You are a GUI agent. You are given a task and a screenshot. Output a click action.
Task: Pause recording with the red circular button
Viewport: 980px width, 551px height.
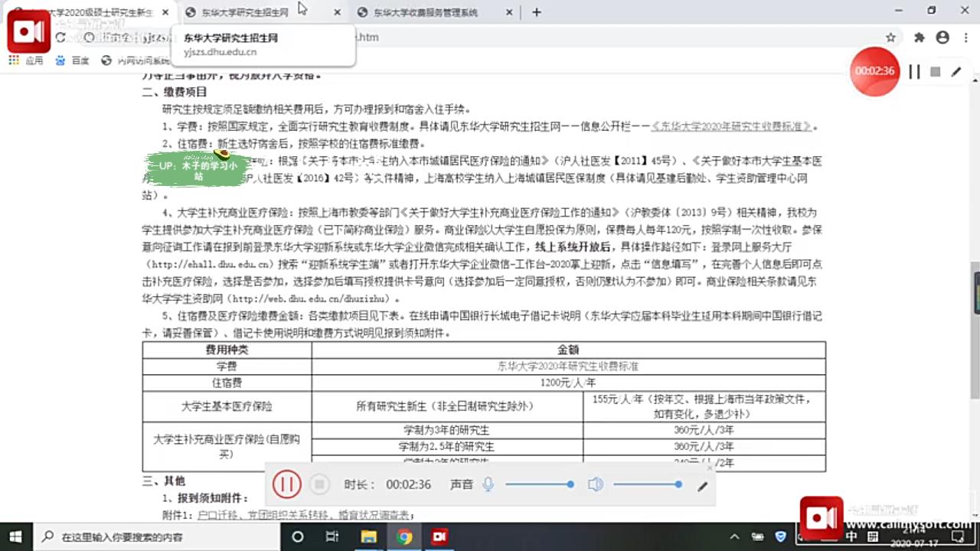point(287,484)
